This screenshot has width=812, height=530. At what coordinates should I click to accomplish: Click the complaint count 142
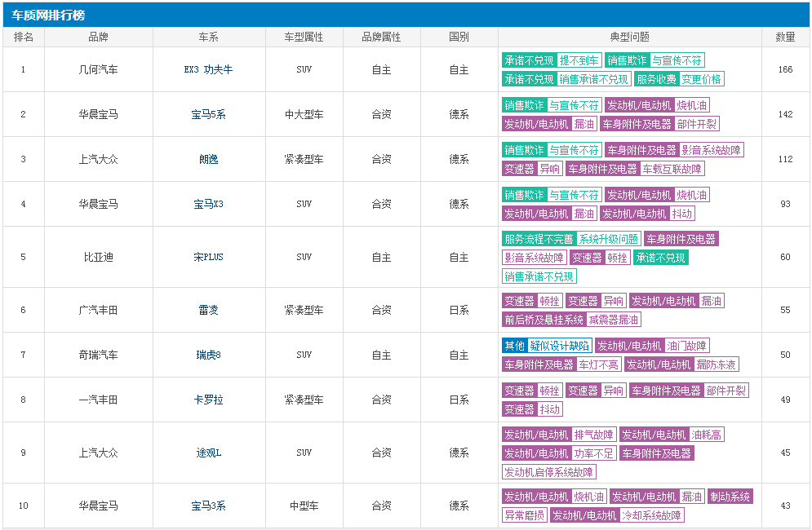[x=786, y=114]
